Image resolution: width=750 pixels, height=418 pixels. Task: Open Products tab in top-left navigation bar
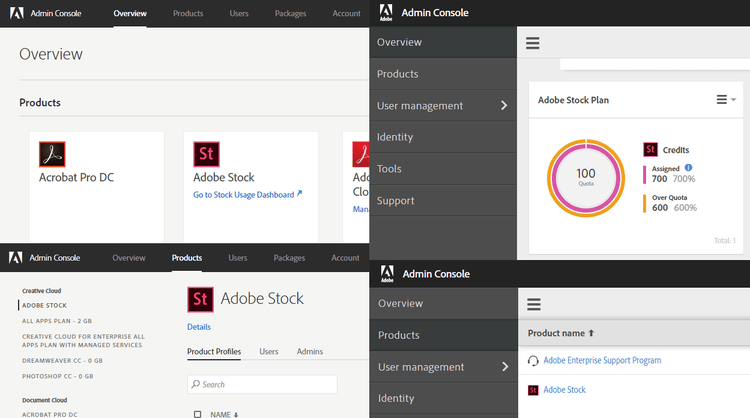pos(188,13)
